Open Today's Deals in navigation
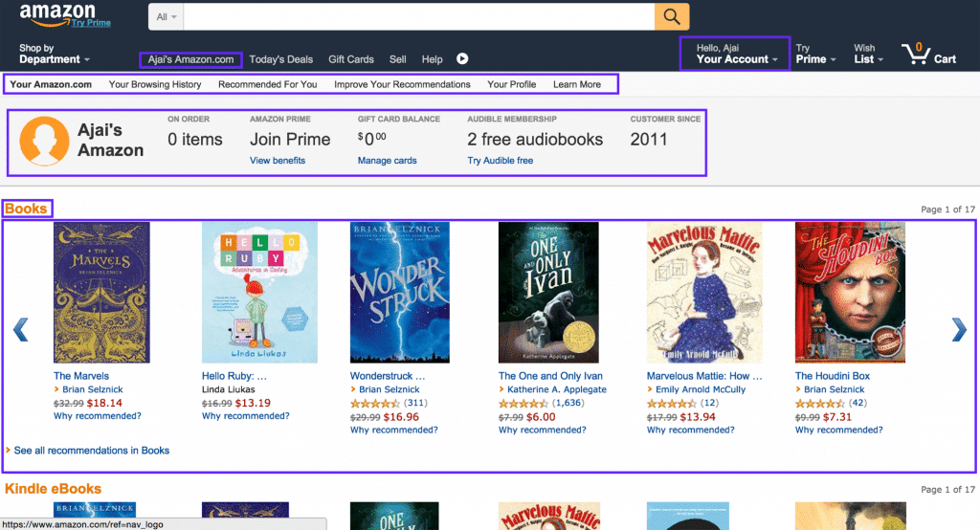This screenshot has height=530, width=980. click(281, 59)
